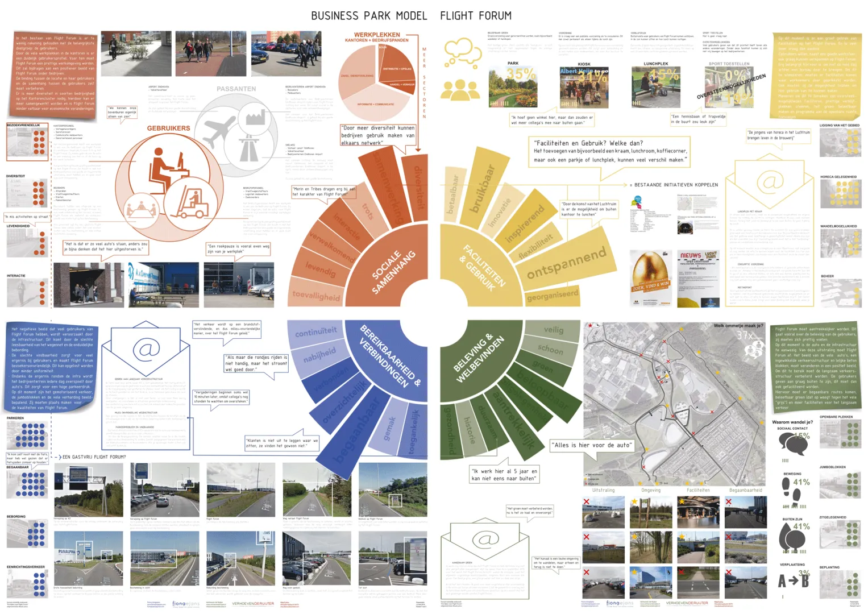Image resolution: width=868 pixels, height=614 pixels.
Task: Click the orange GEBRUIKERS heading
Action: 168,128
